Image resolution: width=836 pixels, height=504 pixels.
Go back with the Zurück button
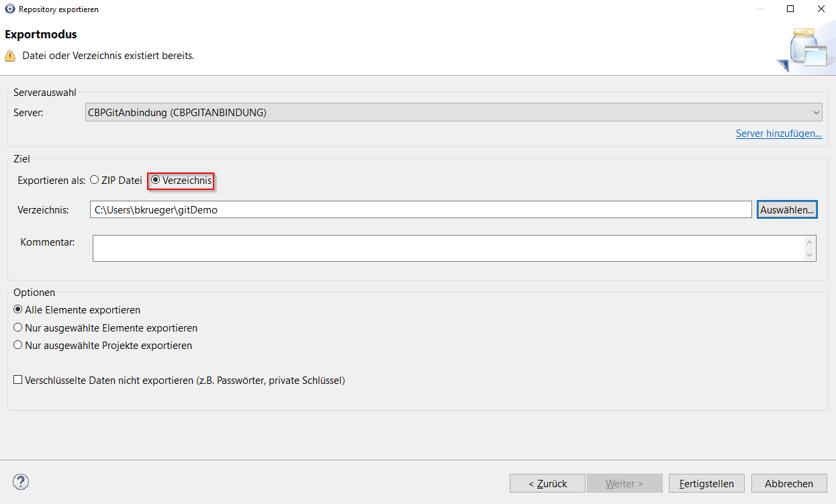547,483
